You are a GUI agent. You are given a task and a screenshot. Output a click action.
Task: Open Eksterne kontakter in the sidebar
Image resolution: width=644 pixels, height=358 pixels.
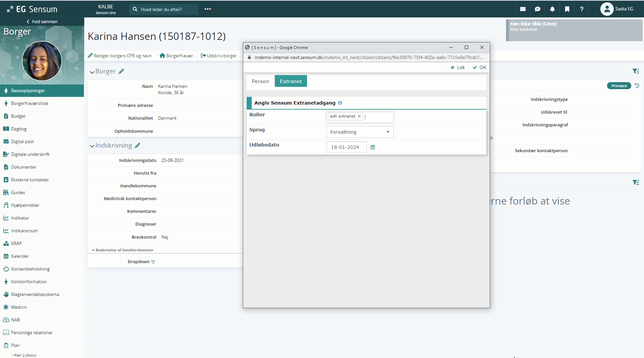[x=42, y=180]
